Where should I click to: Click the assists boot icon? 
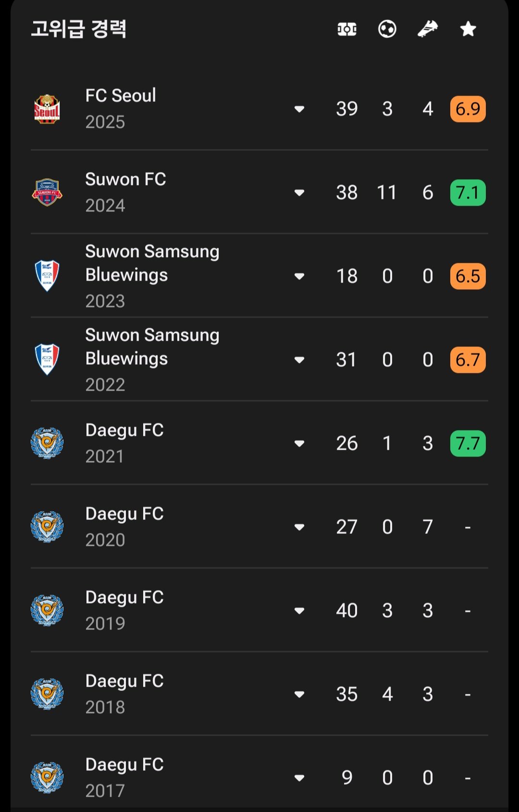tap(428, 29)
